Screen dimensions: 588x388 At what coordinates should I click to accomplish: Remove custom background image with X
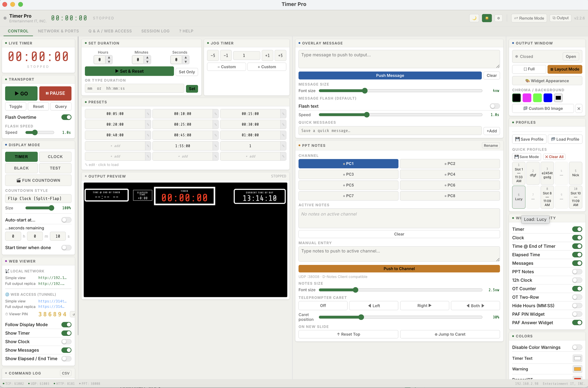tap(579, 108)
